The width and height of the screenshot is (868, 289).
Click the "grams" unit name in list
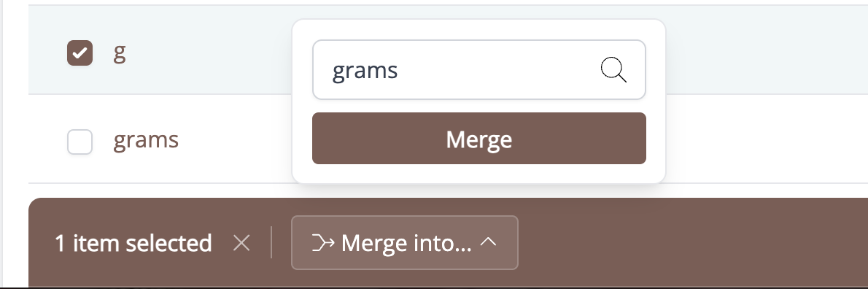tap(146, 140)
